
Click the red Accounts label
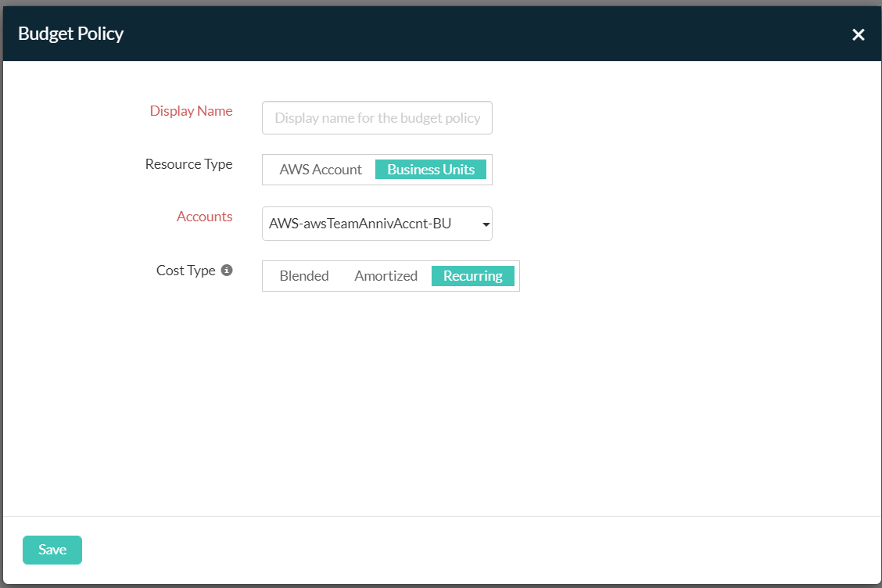click(204, 217)
